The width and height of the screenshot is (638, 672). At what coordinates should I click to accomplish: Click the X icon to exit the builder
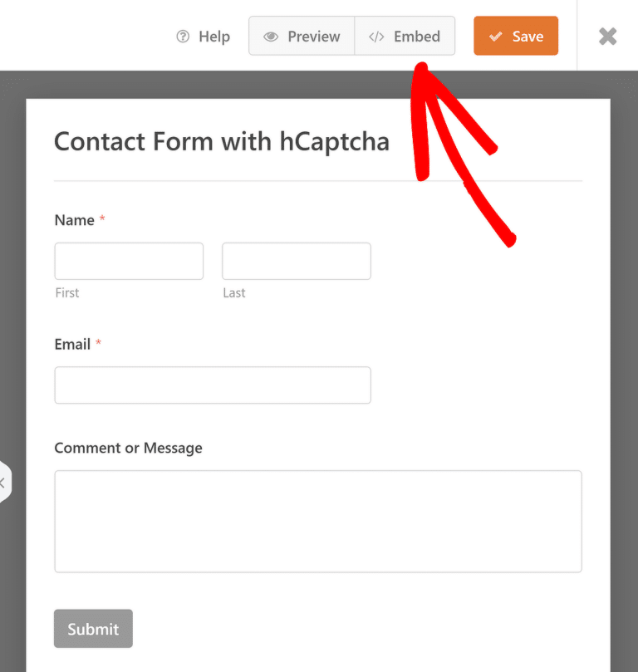tap(607, 36)
